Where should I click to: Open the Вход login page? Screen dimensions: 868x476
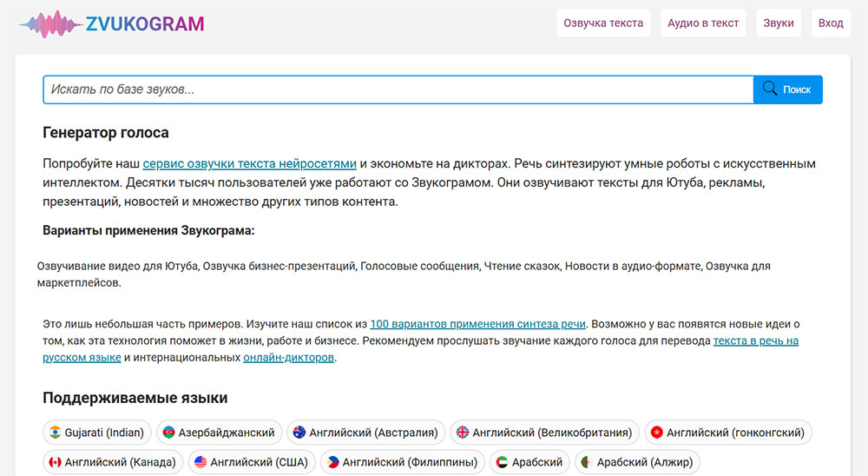831,23
